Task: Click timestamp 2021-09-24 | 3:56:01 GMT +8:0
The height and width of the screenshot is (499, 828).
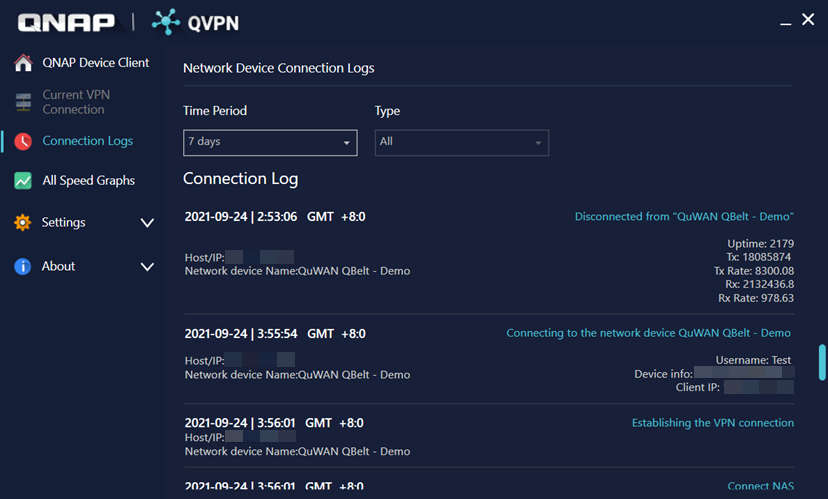Action: [274, 423]
